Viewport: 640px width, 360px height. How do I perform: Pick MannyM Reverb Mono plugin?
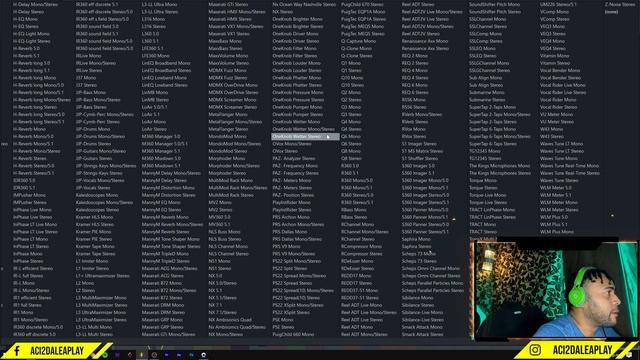(165, 217)
